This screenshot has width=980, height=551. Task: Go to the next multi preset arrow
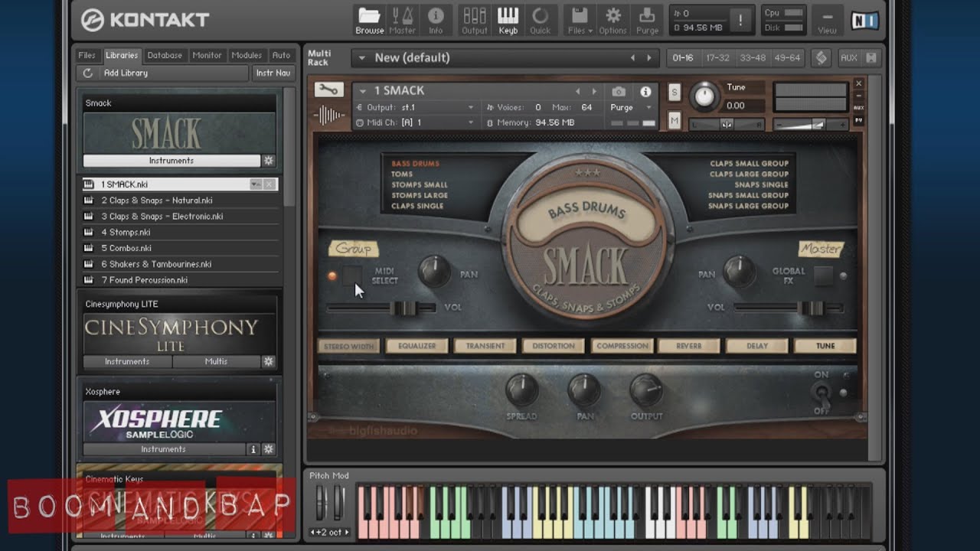tap(649, 58)
